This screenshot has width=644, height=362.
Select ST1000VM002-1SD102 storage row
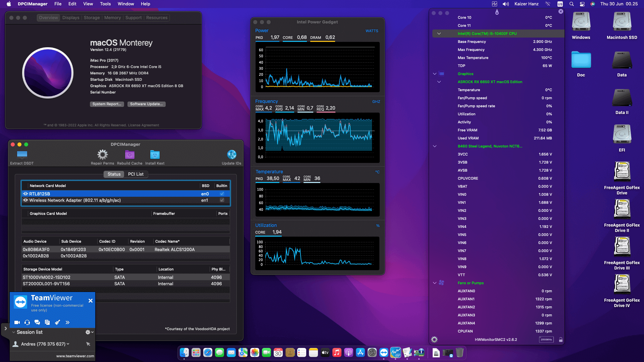[126, 277]
